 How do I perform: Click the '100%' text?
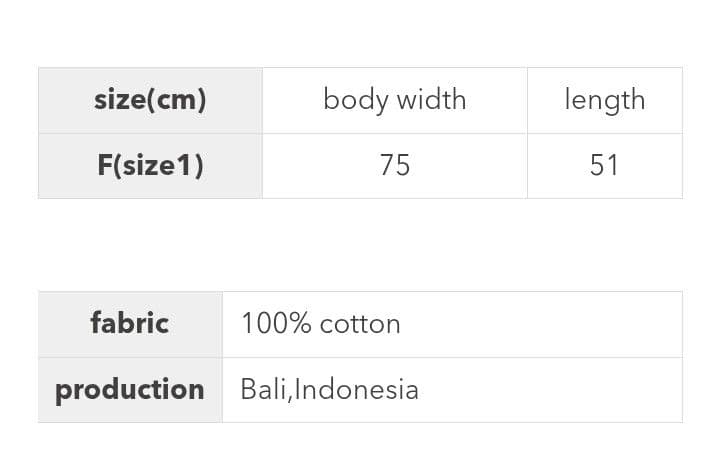click(276, 324)
